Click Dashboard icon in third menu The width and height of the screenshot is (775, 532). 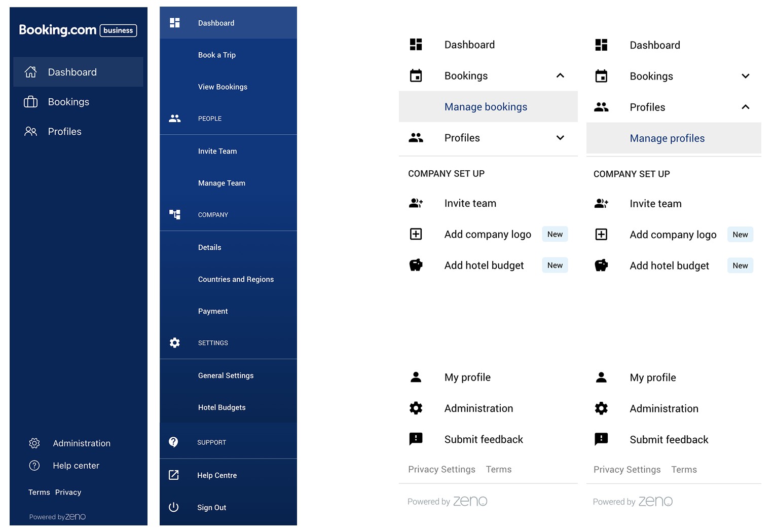click(416, 45)
